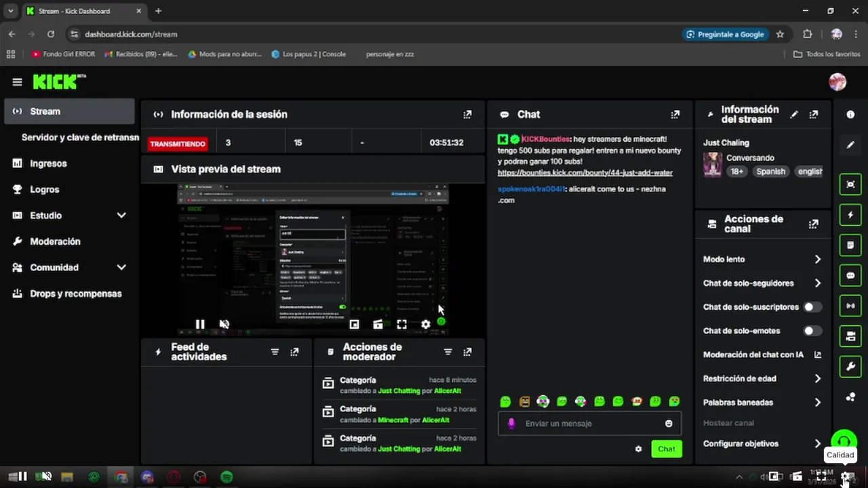The width and height of the screenshot is (868, 488).
Task: Open the emoji picker in the message box
Action: pos(669,424)
